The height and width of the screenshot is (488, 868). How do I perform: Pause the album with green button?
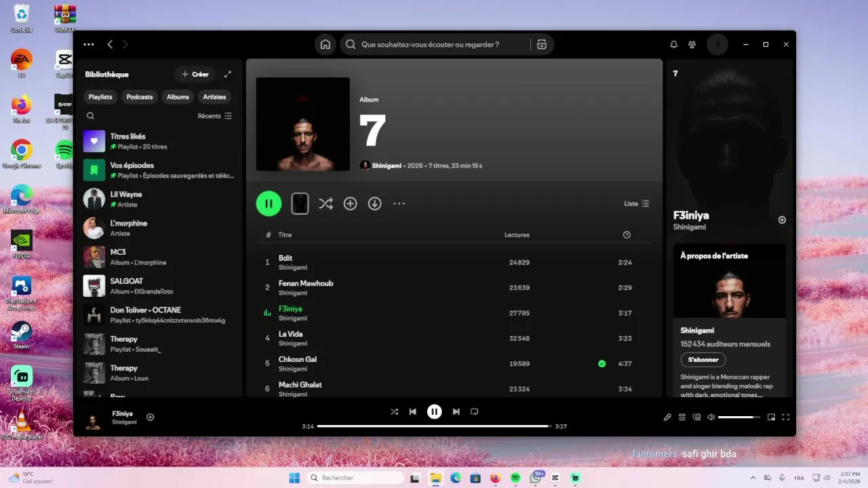coord(269,203)
